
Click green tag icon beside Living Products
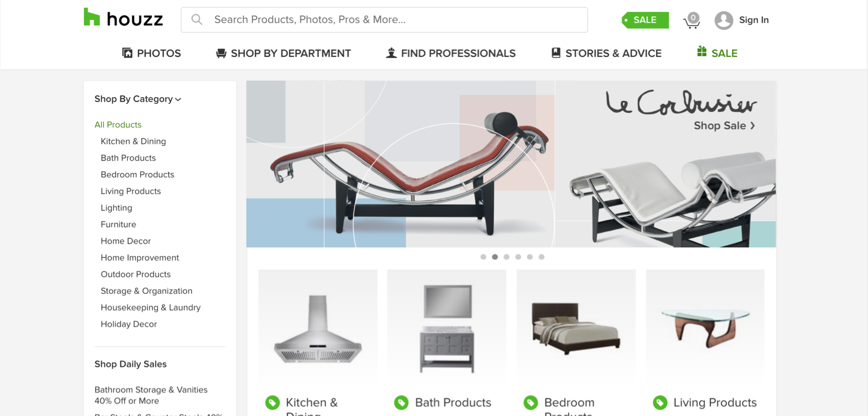click(660, 402)
